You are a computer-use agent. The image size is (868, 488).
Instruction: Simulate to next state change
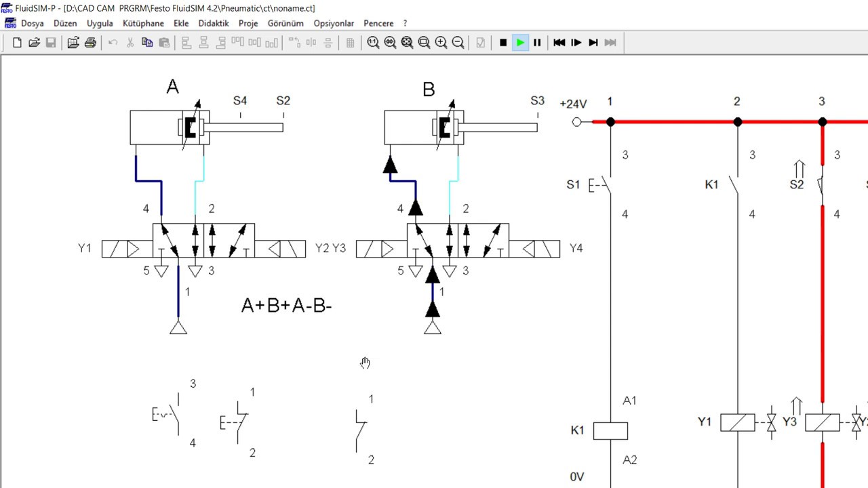pyautogui.click(x=593, y=42)
